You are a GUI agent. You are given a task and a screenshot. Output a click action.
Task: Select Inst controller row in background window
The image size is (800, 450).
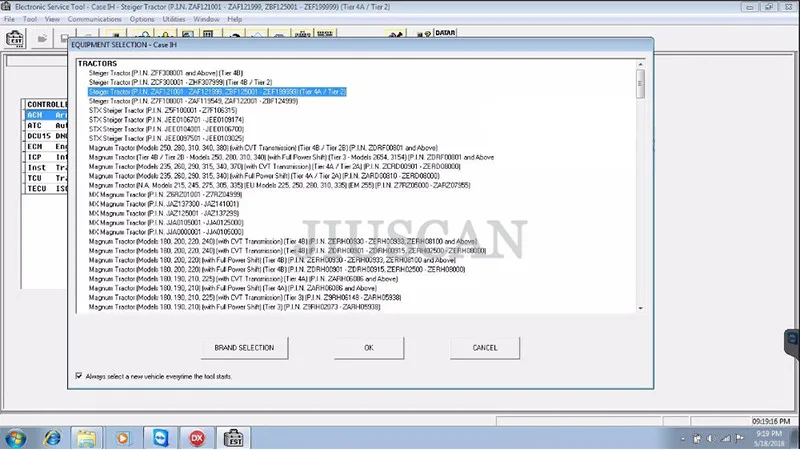pyautogui.click(x=46, y=167)
